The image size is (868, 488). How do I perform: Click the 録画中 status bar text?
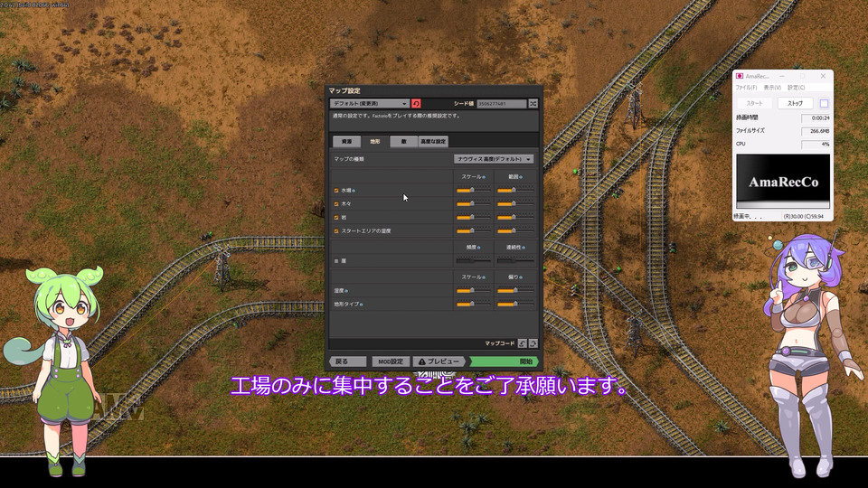748,216
